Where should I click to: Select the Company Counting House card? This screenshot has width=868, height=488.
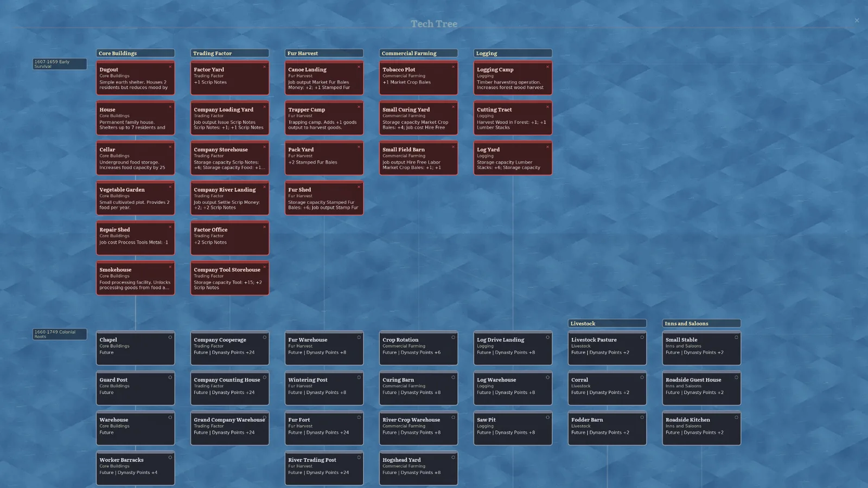tap(230, 388)
